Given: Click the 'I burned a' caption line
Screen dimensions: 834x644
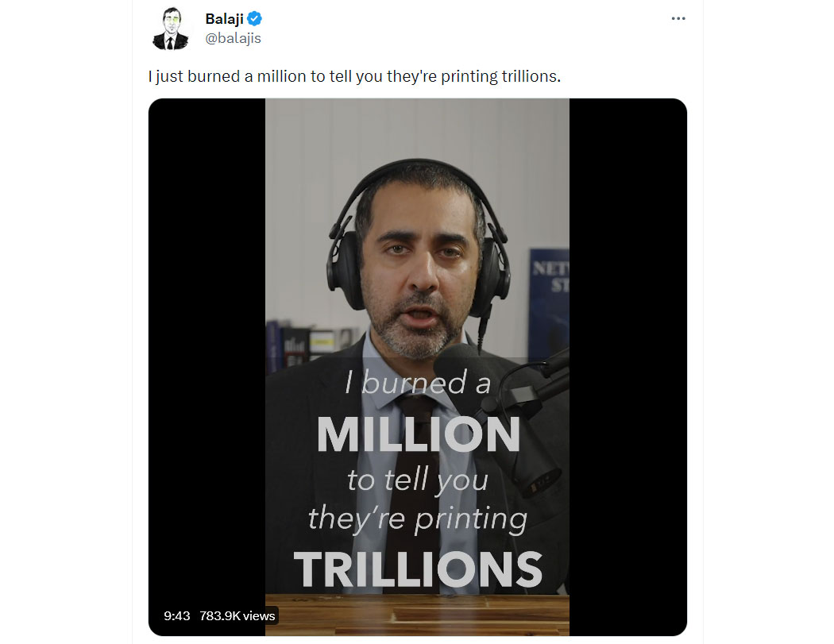Looking at the screenshot, I should click(x=418, y=383).
